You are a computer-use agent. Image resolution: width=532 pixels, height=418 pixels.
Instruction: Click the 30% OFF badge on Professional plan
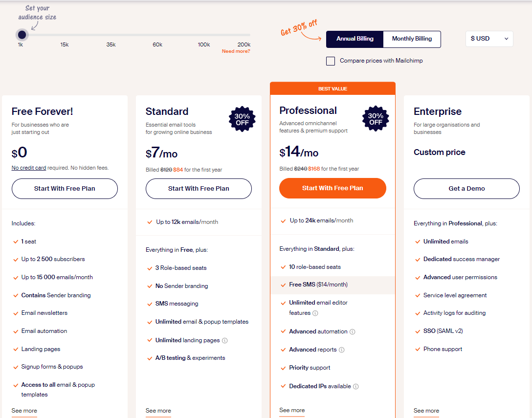click(376, 119)
